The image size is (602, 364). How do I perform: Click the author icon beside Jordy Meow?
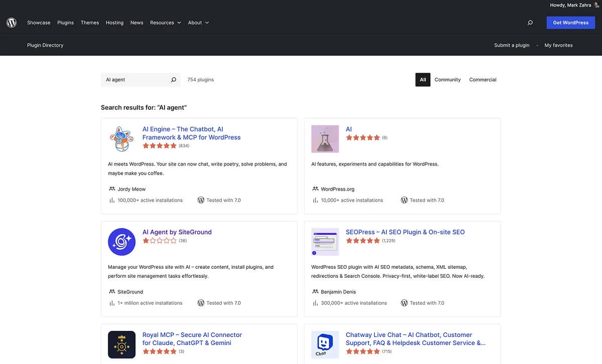pyautogui.click(x=112, y=189)
